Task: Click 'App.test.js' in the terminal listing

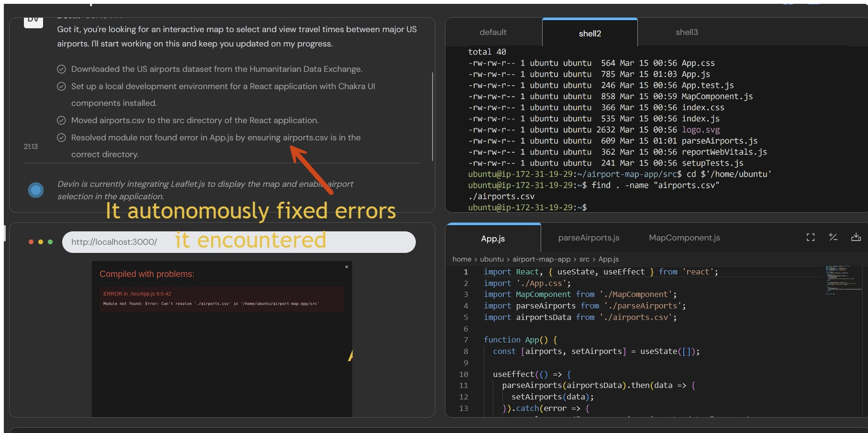Action: point(708,85)
